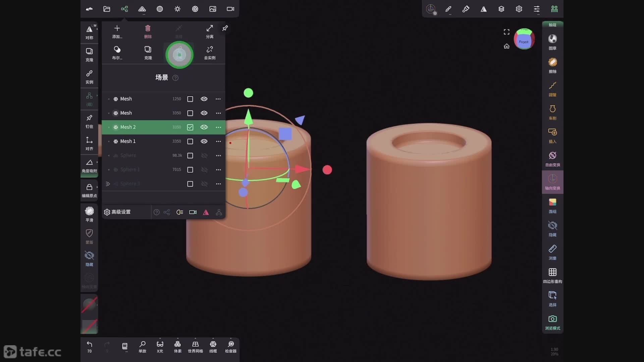Open the three-dot menu for Sphere 98.3k

(x=218, y=156)
